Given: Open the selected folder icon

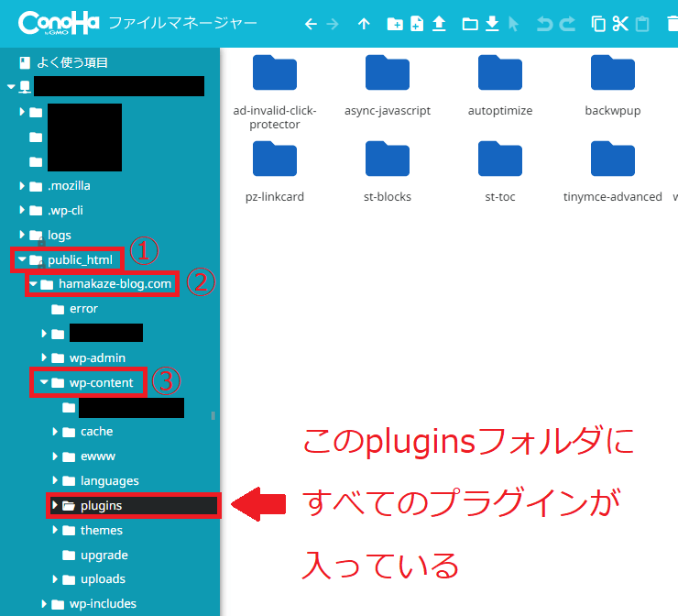Looking at the screenshot, I should click(470, 24).
